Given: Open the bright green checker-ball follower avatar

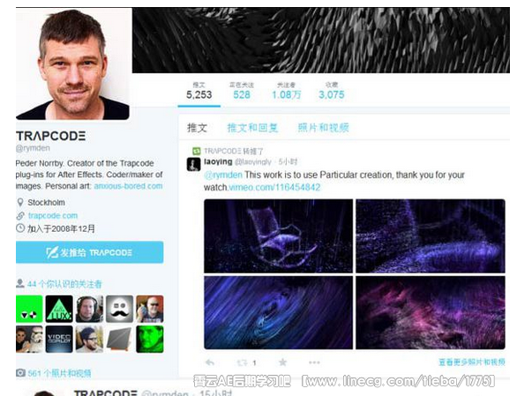Looking at the screenshot, I should click(x=29, y=309).
